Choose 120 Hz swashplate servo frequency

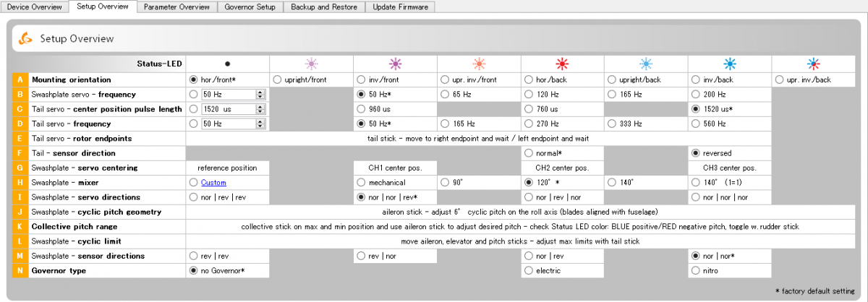coord(527,94)
